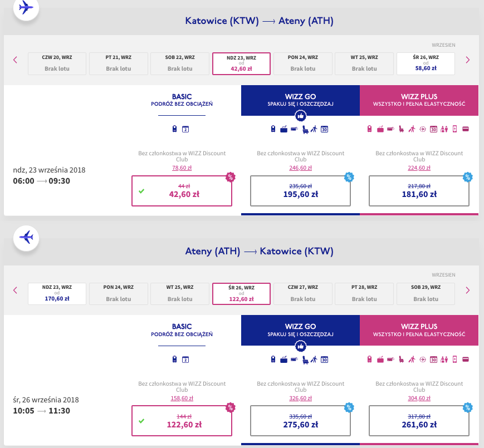Viewport: 484px width, 448px height.
Task: Click outbound WIZZ GO seat selection icon
Action: point(305,130)
